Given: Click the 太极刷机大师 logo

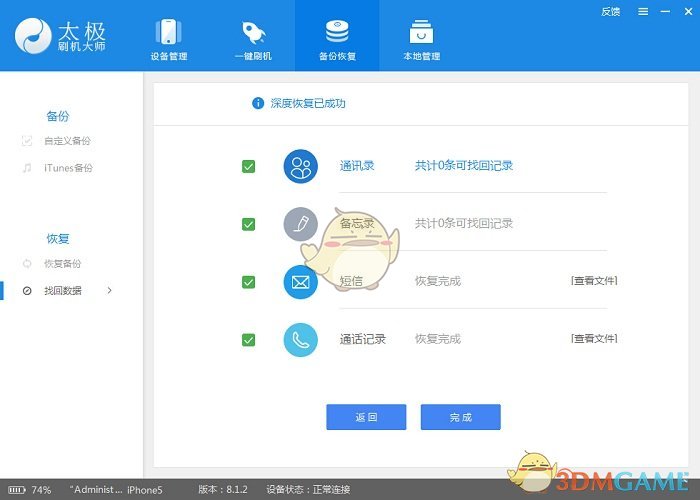Looking at the screenshot, I should pyautogui.click(x=60, y=36).
